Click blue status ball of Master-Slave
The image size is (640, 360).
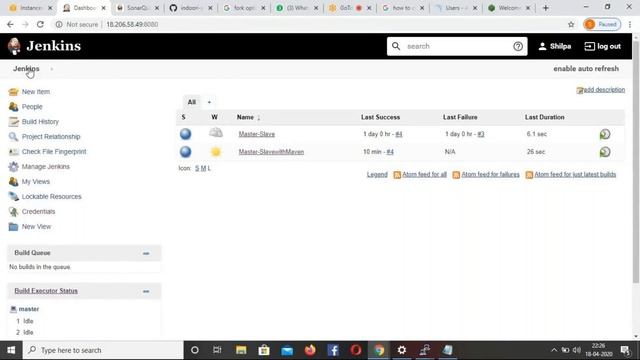click(186, 134)
